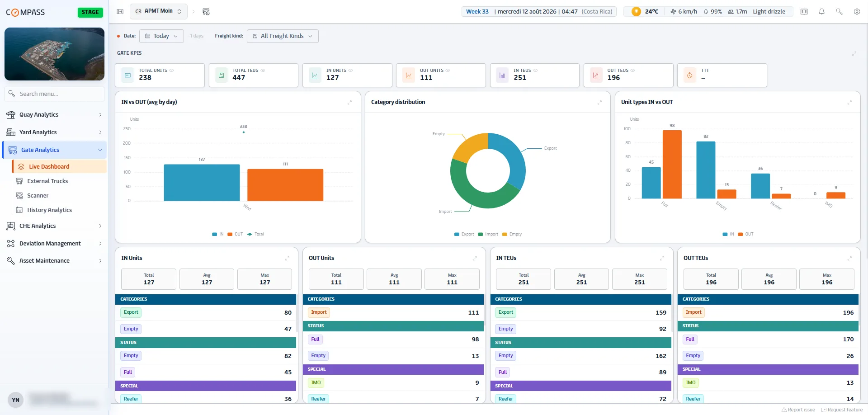This screenshot has width=868, height=415.
Task: Expand the Category distribution chart
Action: click(x=599, y=102)
